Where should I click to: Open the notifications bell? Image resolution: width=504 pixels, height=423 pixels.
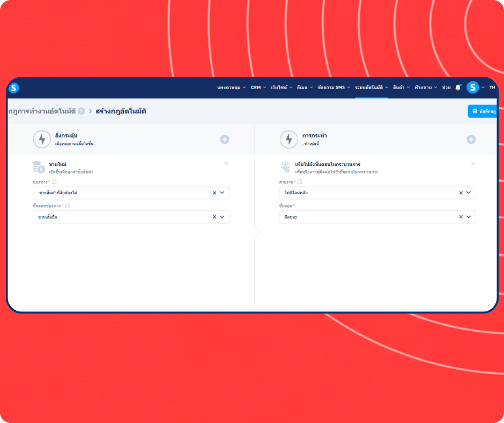pyautogui.click(x=458, y=87)
